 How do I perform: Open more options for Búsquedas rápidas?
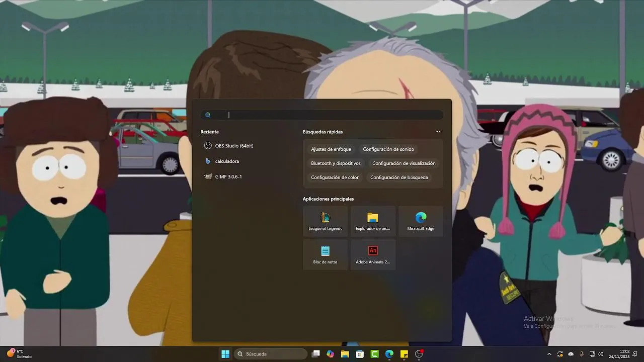[x=438, y=132]
